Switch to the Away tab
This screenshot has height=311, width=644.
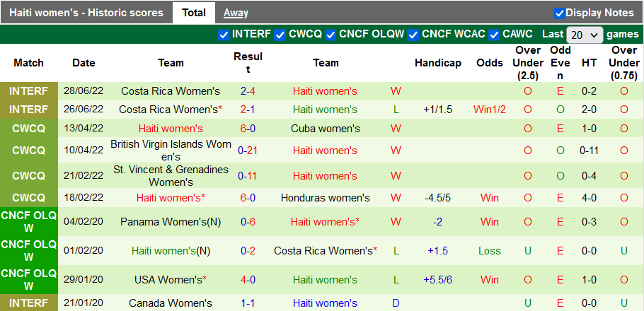point(236,13)
